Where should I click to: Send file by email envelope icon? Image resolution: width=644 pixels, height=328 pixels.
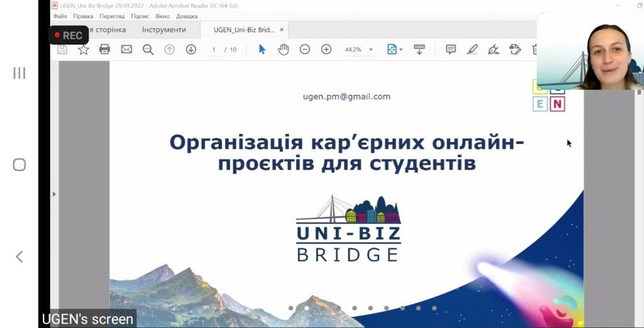coord(126,50)
